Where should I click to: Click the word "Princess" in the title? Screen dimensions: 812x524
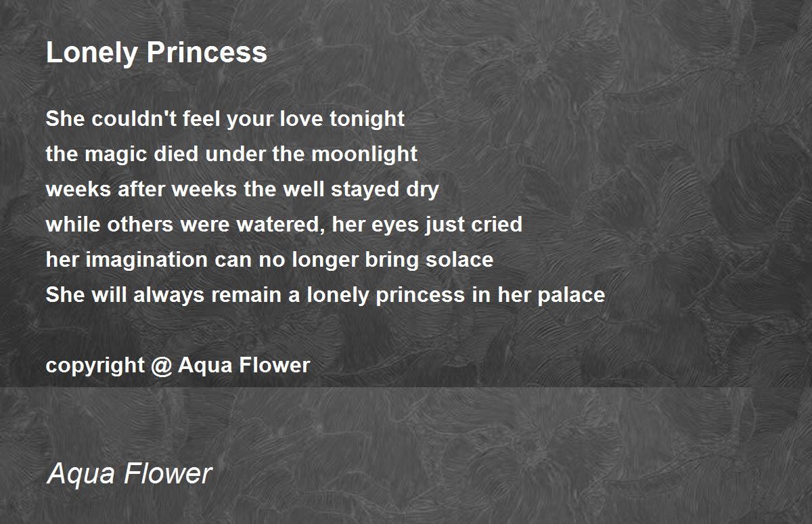pyautogui.click(x=206, y=53)
